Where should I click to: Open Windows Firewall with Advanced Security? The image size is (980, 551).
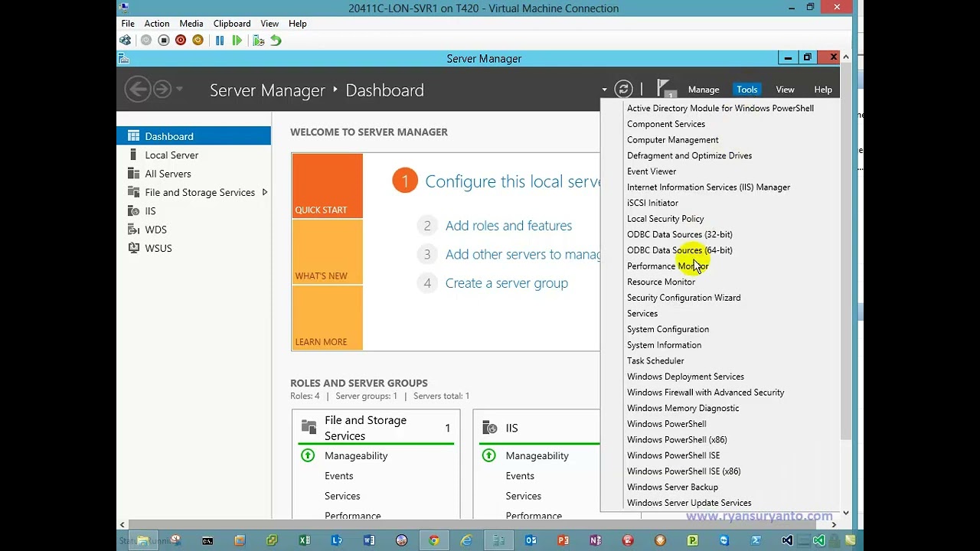pyautogui.click(x=705, y=393)
